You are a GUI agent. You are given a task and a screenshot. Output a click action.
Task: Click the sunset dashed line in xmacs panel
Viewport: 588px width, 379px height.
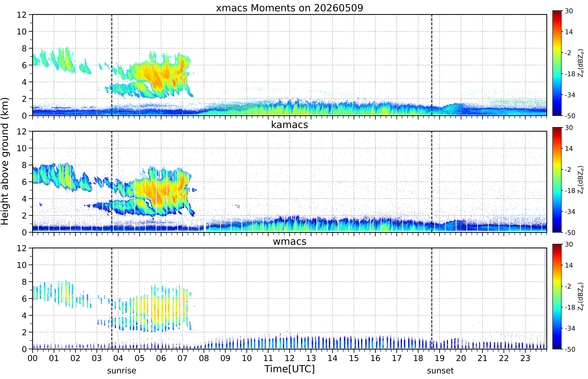[x=432, y=65]
